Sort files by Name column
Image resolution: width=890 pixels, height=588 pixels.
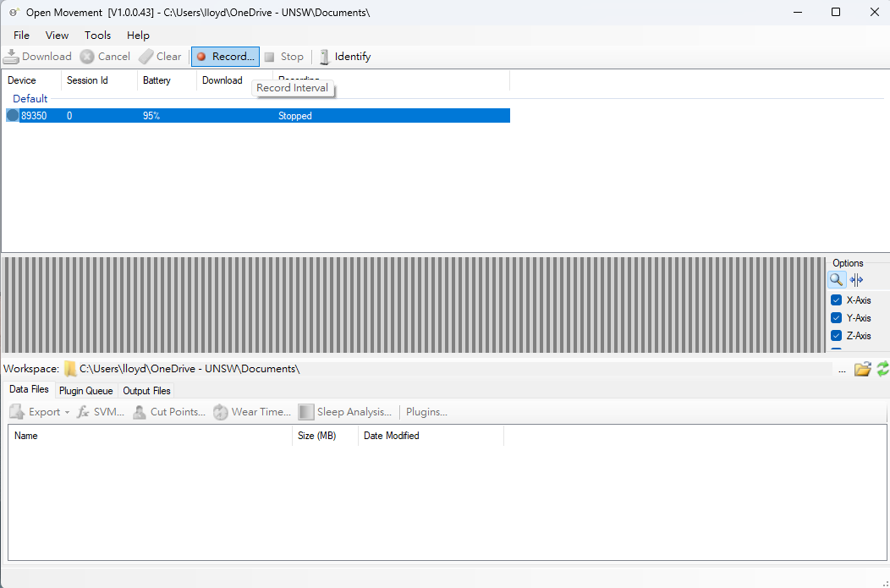(150, 436)
